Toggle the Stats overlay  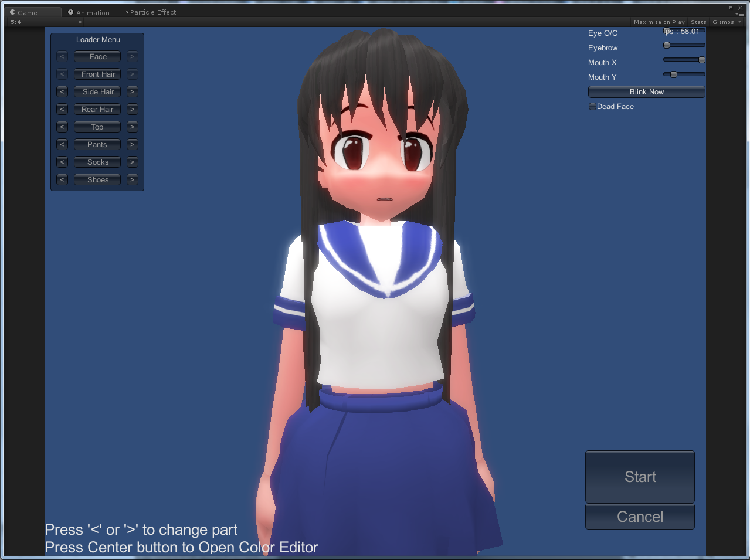[698, 22]
